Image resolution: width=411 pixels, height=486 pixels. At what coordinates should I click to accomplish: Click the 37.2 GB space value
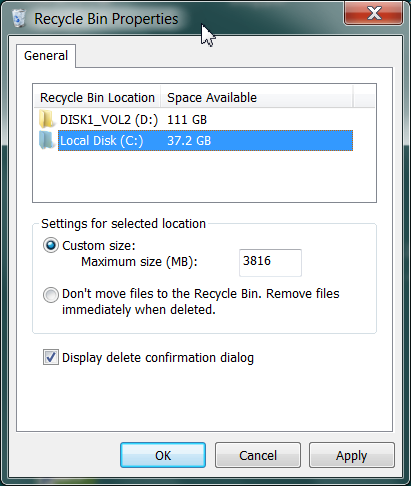click(189, 141)
